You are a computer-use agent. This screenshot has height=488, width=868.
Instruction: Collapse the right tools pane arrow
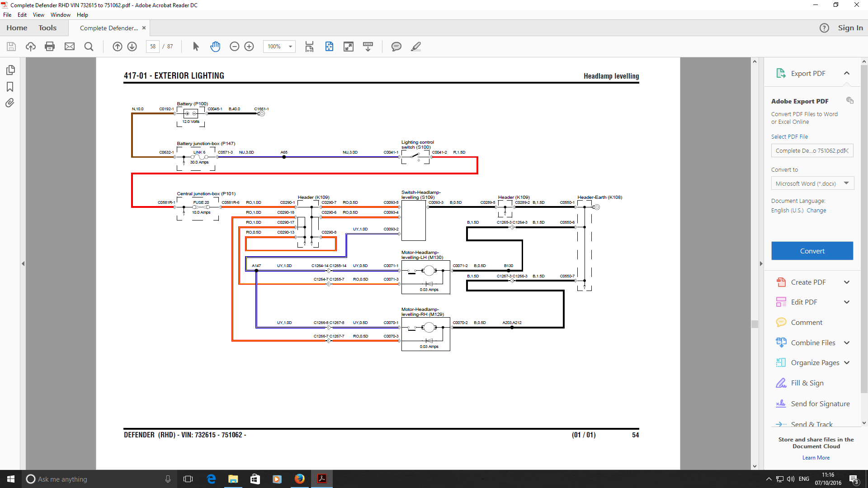click(761, 263)
